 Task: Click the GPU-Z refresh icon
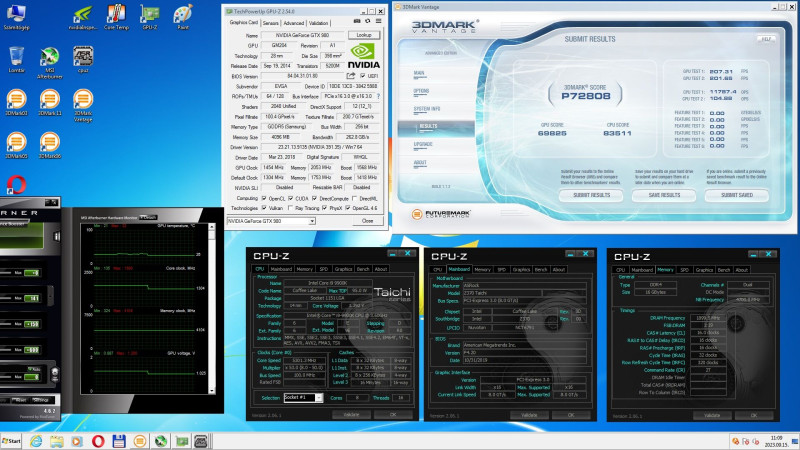click(x=367, y=21)
